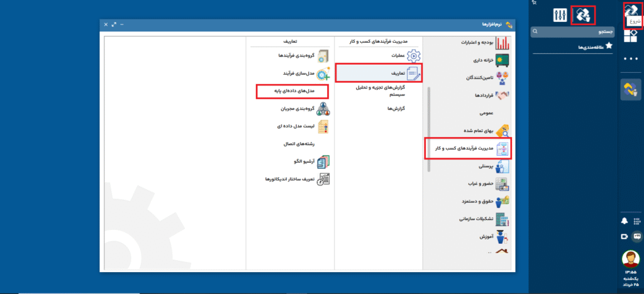Open the بودجه و اعتبارات module icon

click(502, 43)
